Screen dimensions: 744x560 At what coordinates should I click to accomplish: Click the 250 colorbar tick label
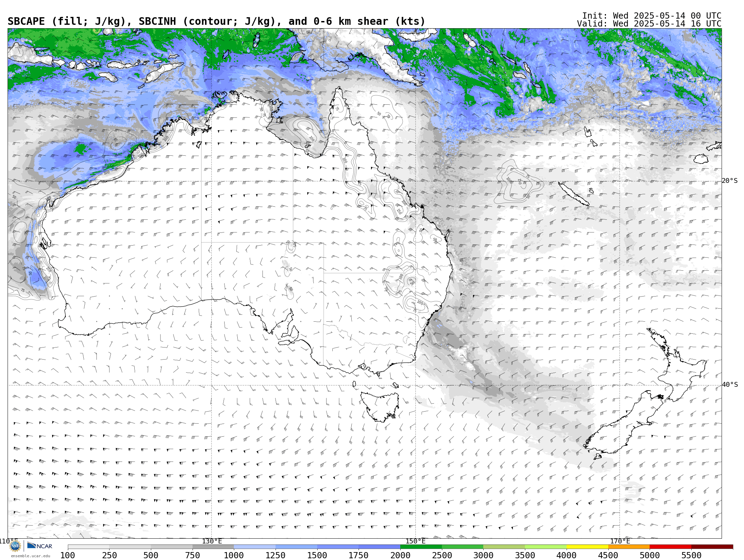click(x=110, y=555)
